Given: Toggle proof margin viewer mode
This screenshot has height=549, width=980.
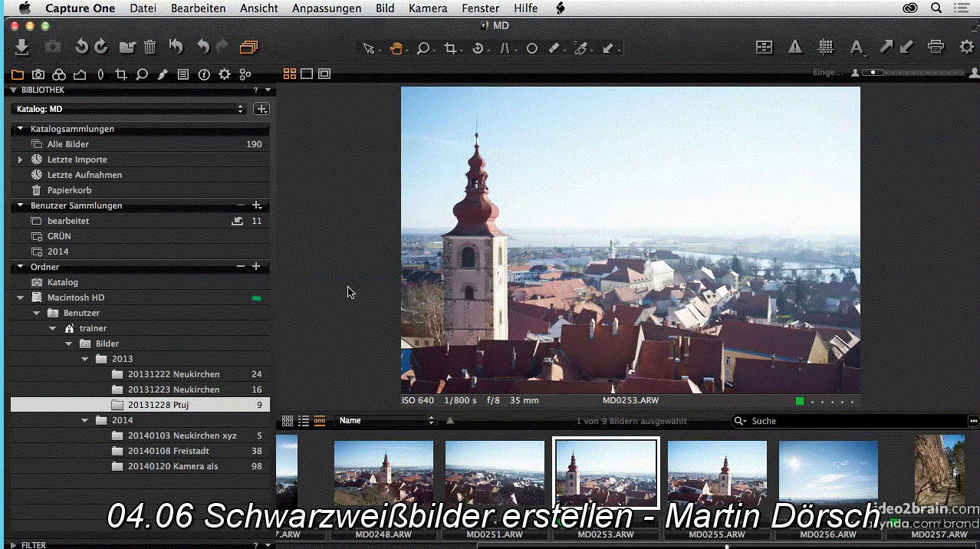Looking at the screenshot, I should (x=324, y=74).
